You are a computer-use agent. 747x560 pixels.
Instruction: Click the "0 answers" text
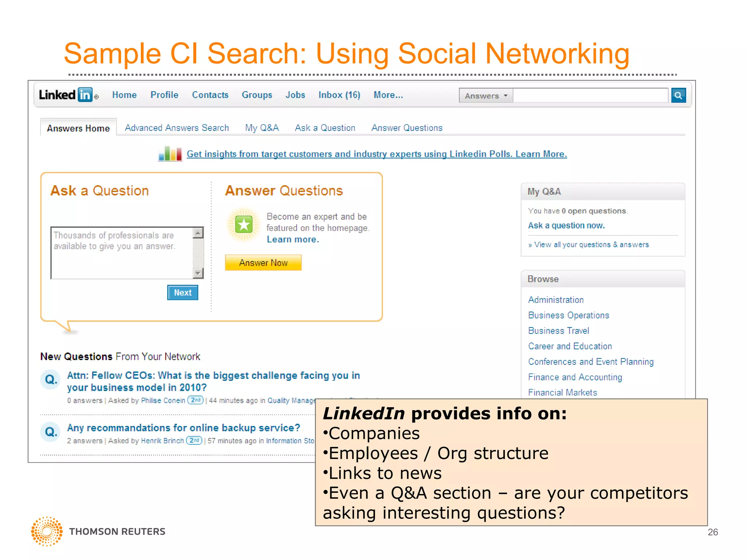coord(85,400)
